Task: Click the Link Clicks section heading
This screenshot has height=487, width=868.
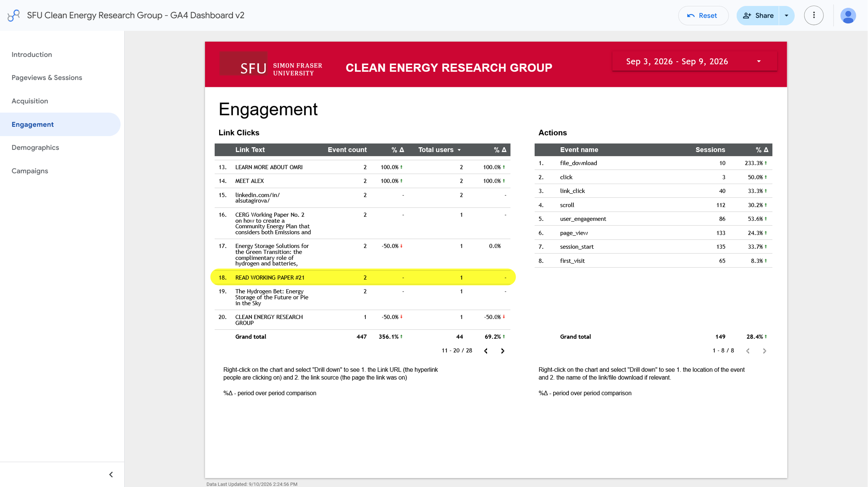Action: pos(239,133)
